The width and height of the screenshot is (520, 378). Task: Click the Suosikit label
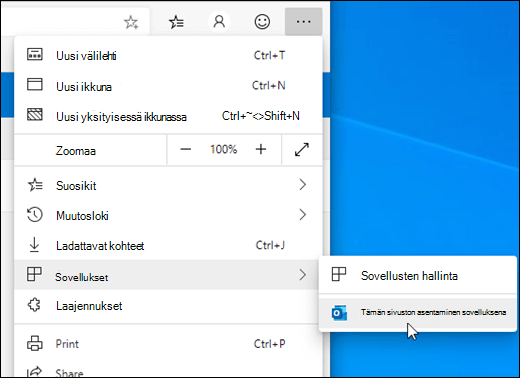(76, 186)
